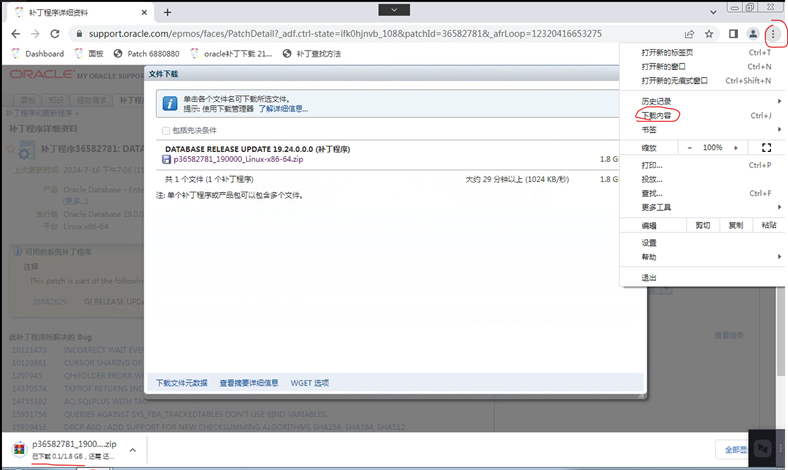Click 粘贴 in the edit row
788x470 pixels.
(x=768, y=225)
